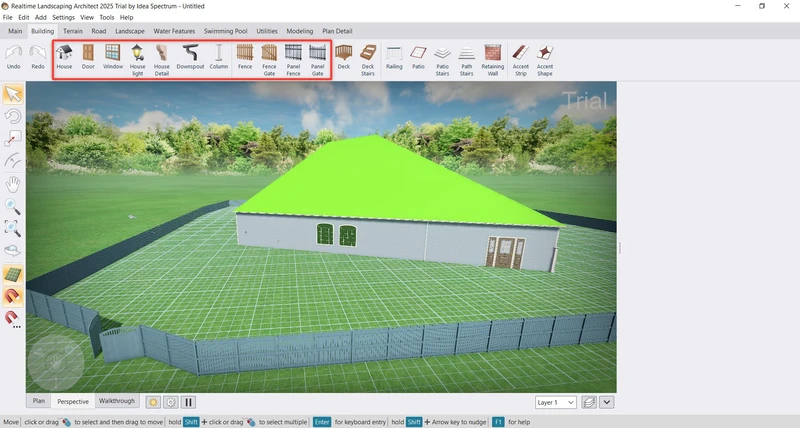Choose the Retaining Wall tool
Viewport: 800px width, 428px height.
click(493, 58)
